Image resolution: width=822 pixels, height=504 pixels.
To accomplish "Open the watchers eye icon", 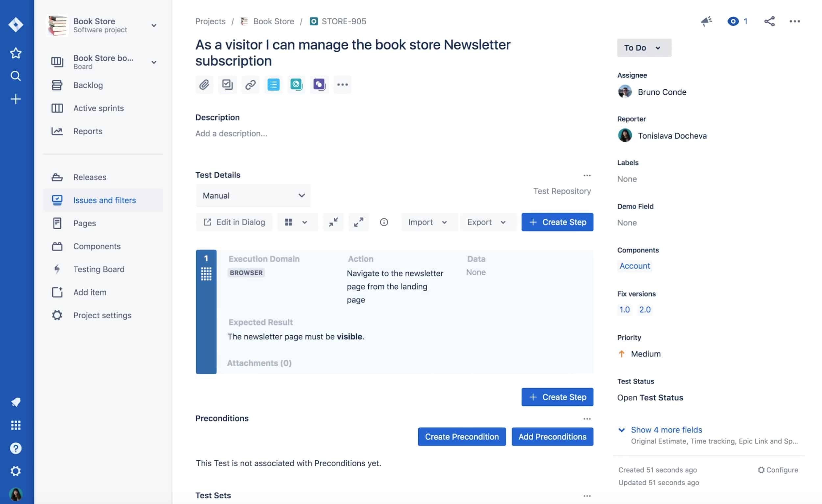I will 733,21.
